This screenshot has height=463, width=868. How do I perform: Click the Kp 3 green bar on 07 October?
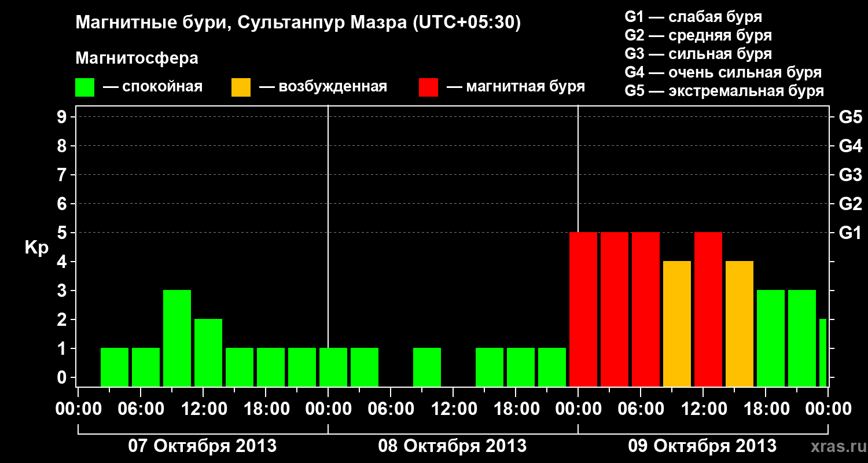coord(177,338)
